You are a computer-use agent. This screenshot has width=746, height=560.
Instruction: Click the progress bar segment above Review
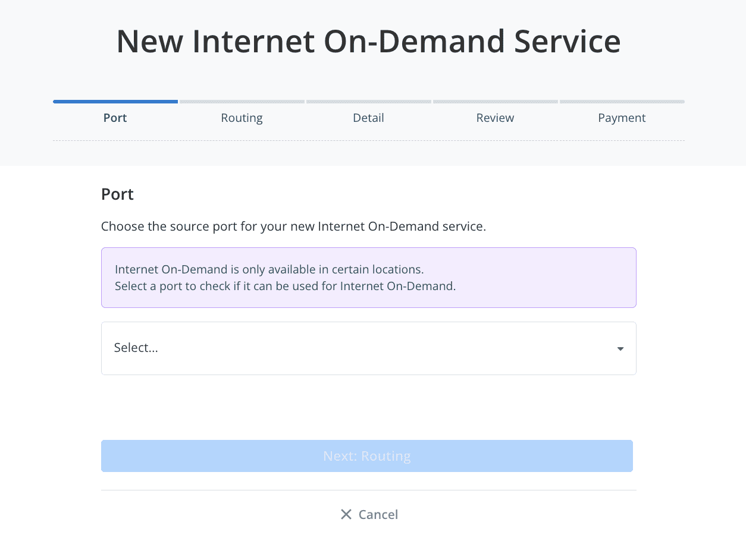point(496,102)
